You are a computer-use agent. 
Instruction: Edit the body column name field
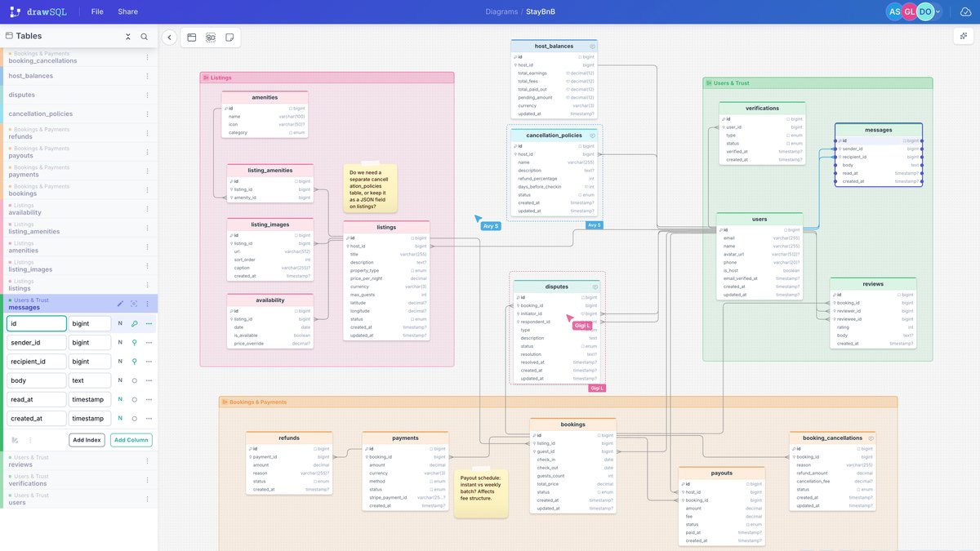pos(37,380)
